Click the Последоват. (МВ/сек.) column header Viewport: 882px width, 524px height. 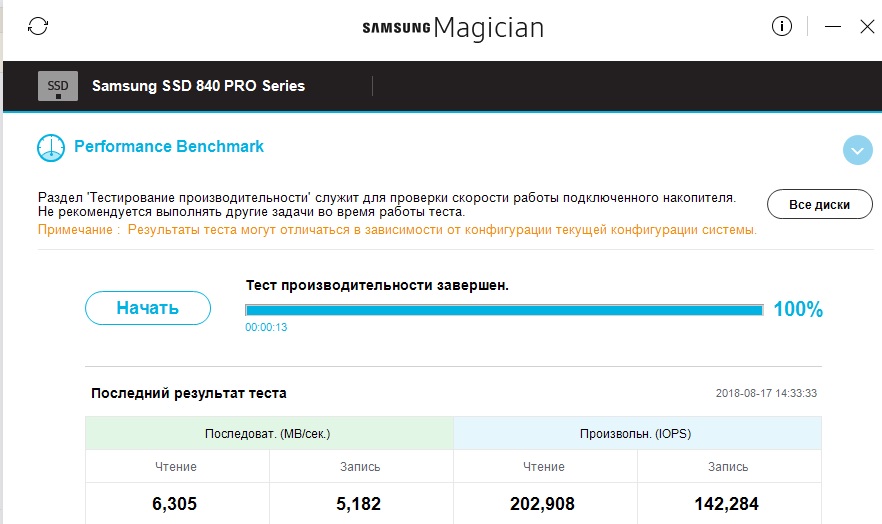[268, 434]
